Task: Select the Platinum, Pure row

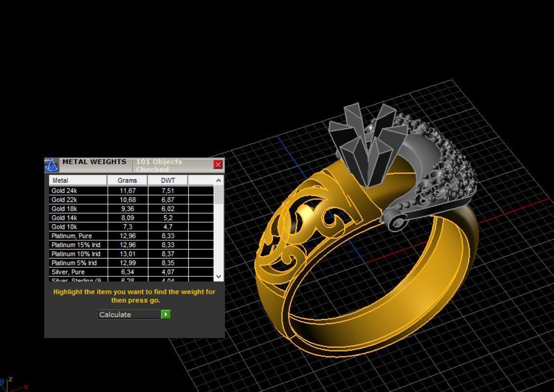Action: click(x=131, y=236)
